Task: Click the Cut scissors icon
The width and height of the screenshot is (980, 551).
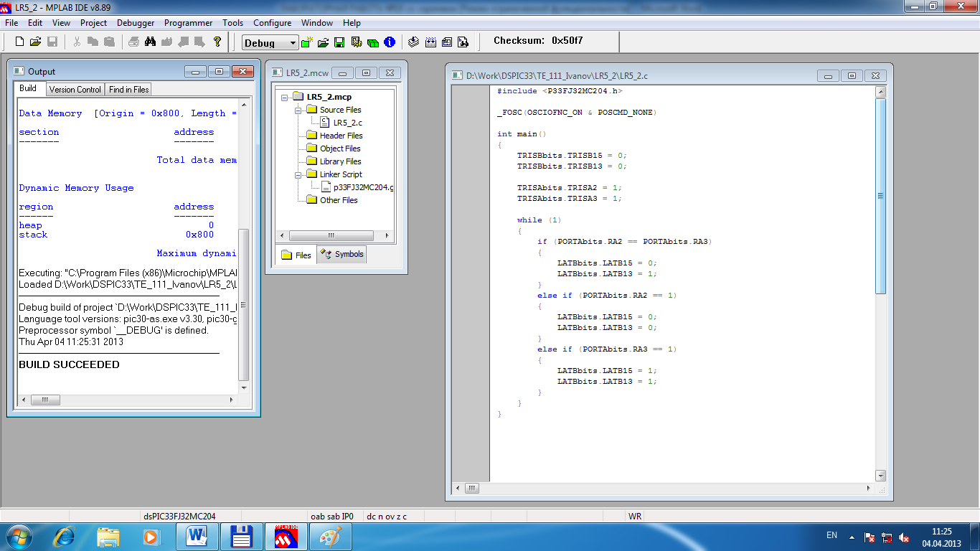Action: coord(77,42)
